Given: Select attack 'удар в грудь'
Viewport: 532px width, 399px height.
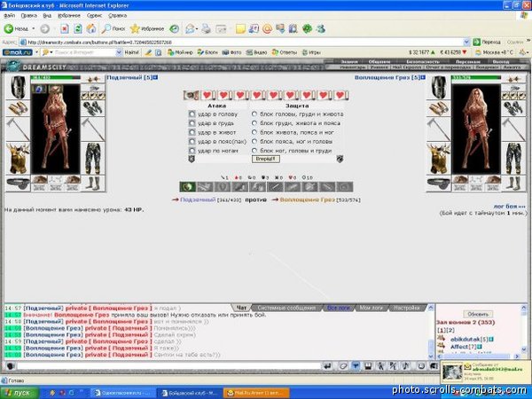Looking at the screenshot, I should 192,123.
